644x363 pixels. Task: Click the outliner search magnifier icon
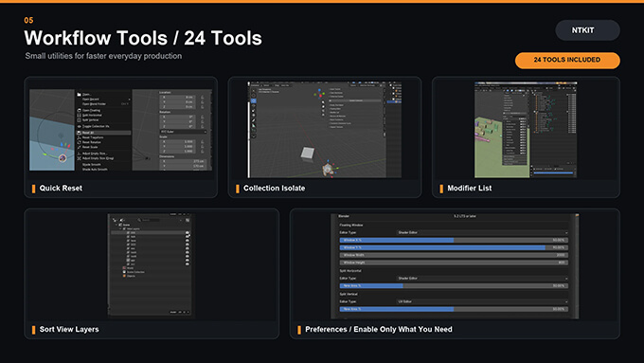coord(139,220)
